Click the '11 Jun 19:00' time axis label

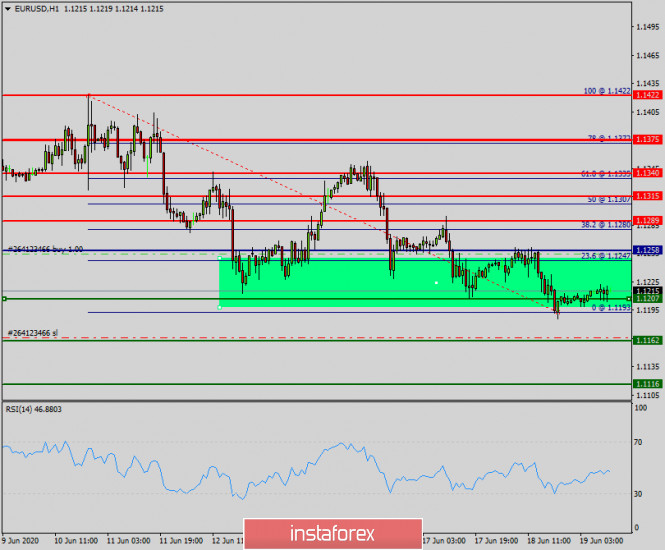click(181, 541)
